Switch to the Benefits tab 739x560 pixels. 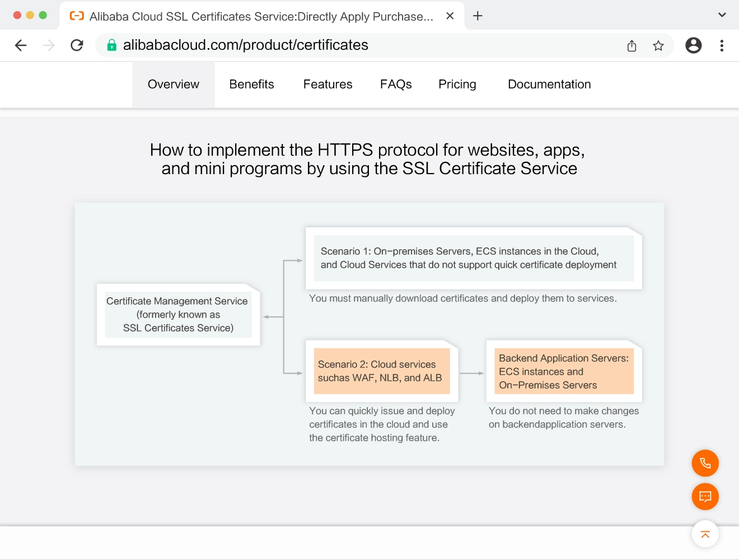click(x=251, y=85)
